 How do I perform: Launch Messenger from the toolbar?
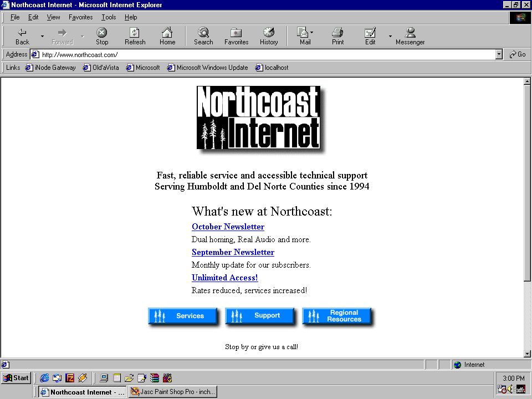pyautogui.click(x=410, y=37)
